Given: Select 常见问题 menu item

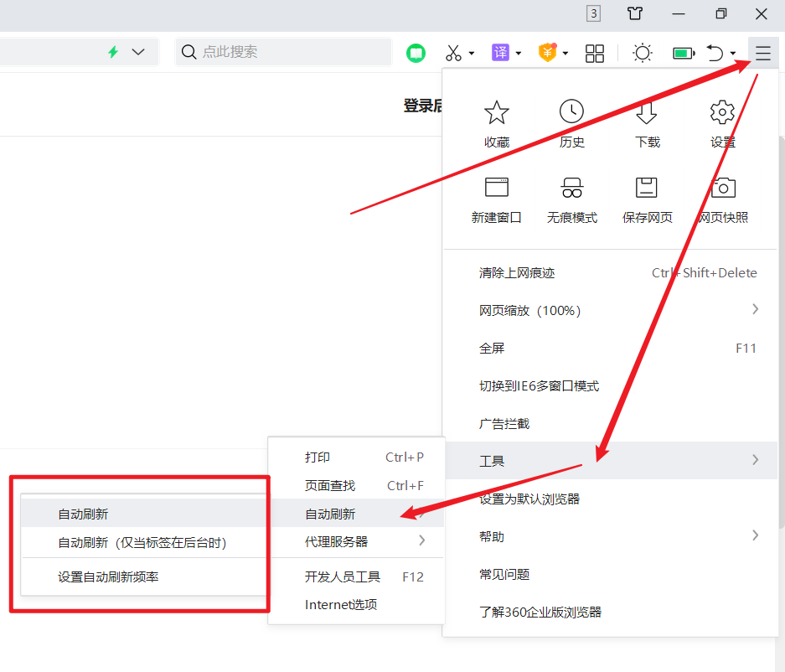Looking at the screenshot, I should point(611,574).
